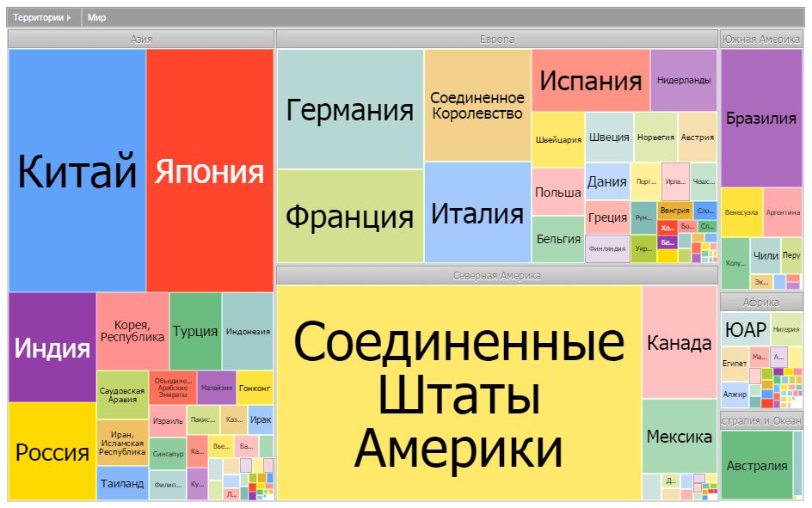Select the purple Индия block
This screenshot has height=508, width=812.
pos(52,347)
